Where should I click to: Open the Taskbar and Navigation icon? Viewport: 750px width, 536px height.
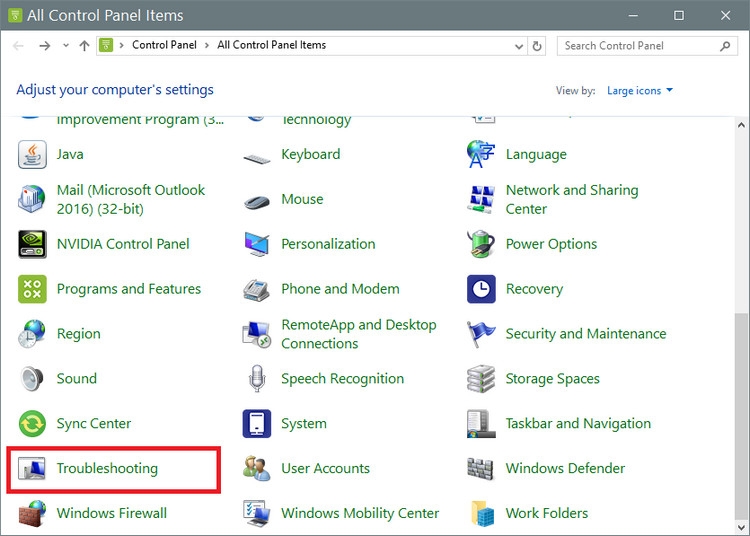(481, 424)
